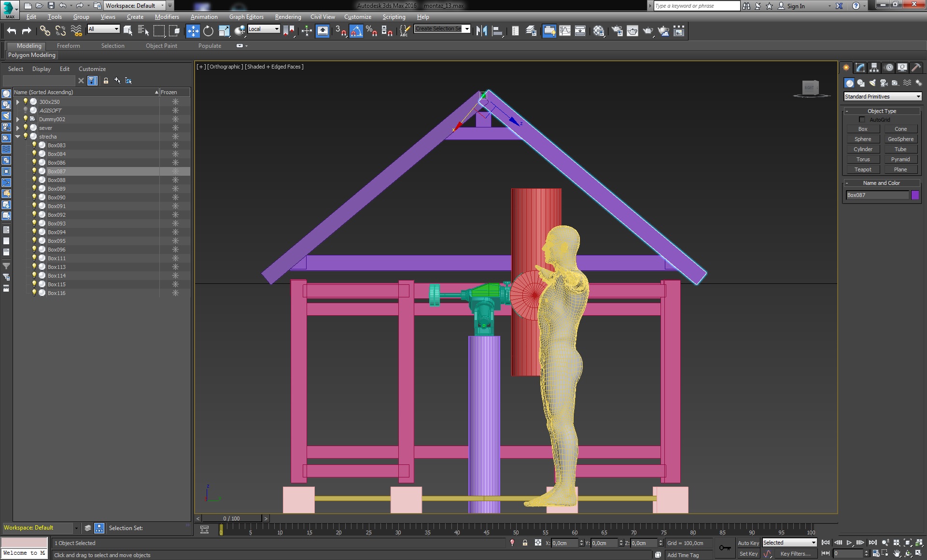Click the Set Key button

pos(748,554)
